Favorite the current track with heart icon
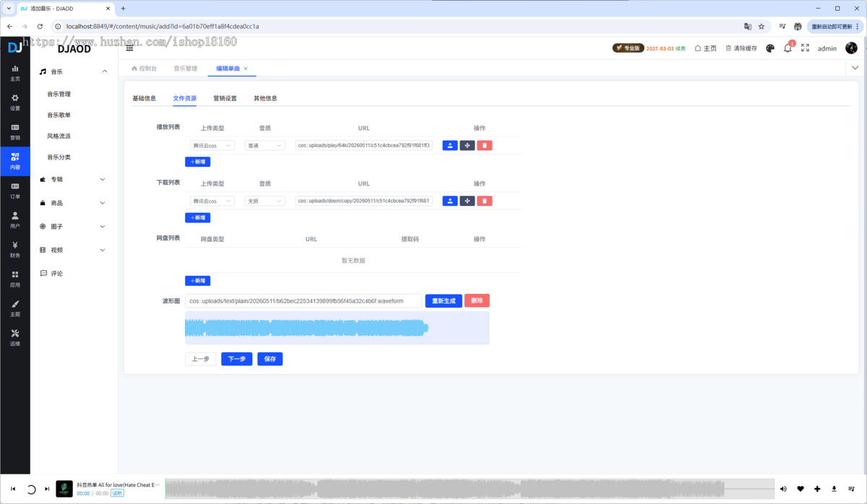The width and height of the screenshot is (867, 504). [801, 489]
